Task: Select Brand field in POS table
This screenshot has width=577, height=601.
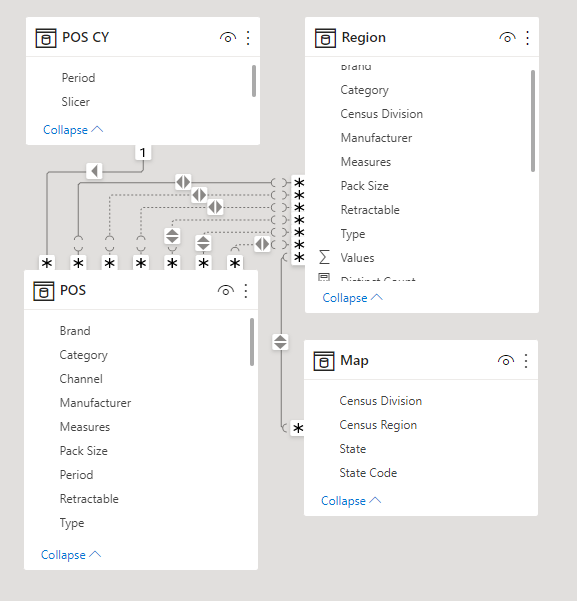Action: pyautogui.click(x=75, y=331)
